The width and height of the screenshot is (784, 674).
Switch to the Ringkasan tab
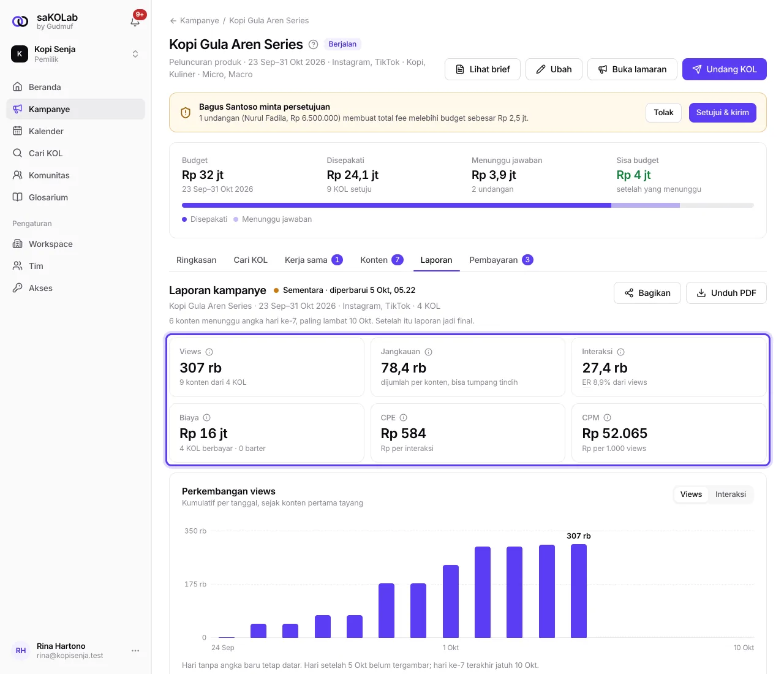point(197,260)
